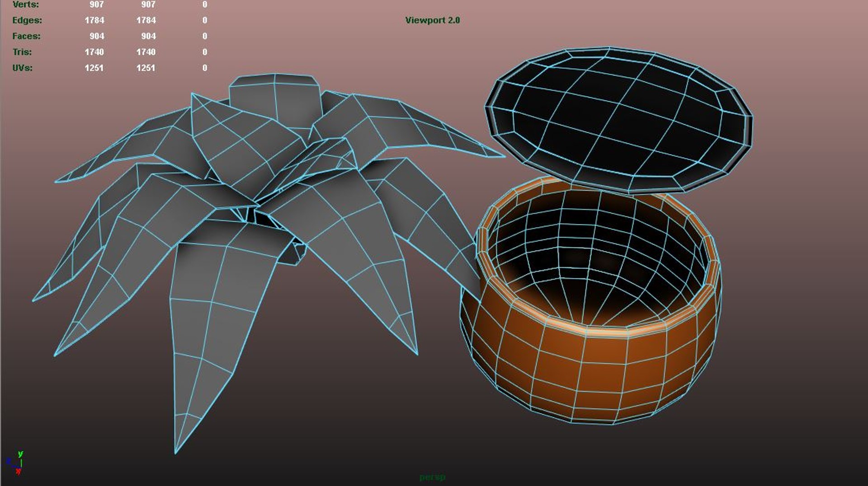Select the "Tris:" heads-up label

click(x=22, y=52)
